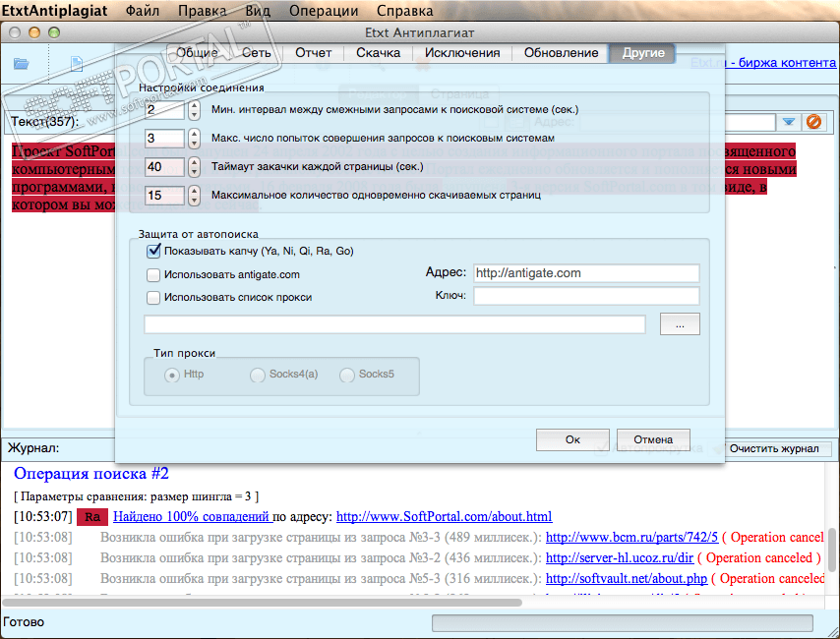
Task: Open softvault.net/about.php link
Action: point(627,579)
